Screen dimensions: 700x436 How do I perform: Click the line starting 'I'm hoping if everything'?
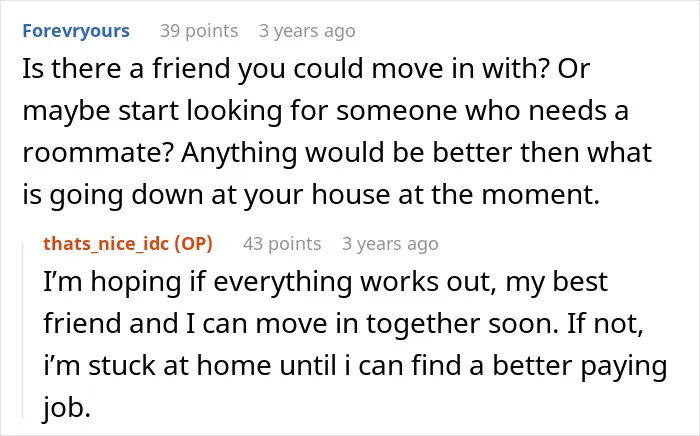tap(325, 282)
